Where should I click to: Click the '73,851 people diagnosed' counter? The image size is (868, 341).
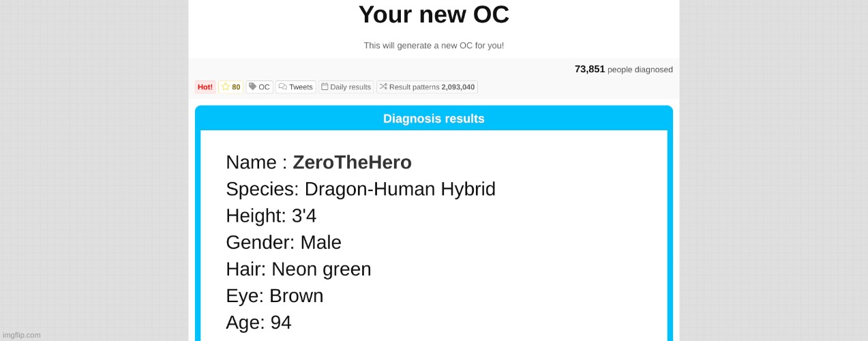click(623, 69)
